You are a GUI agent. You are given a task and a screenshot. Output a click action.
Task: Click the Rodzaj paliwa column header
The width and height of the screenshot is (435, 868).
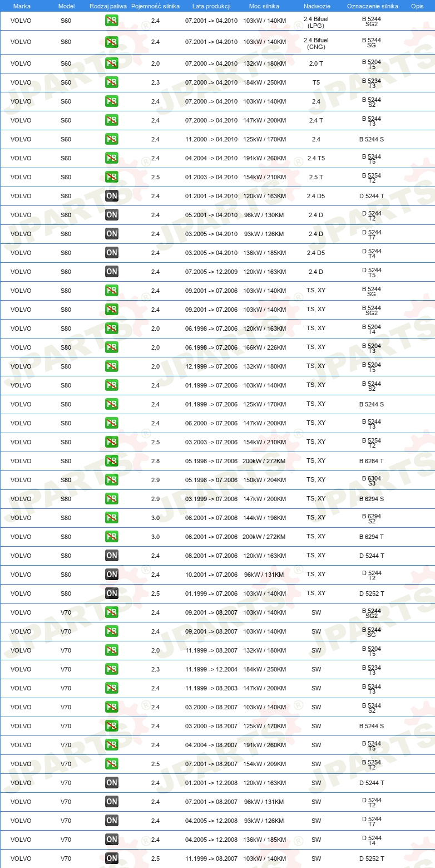pyautogui.click(x=108, y=6)
